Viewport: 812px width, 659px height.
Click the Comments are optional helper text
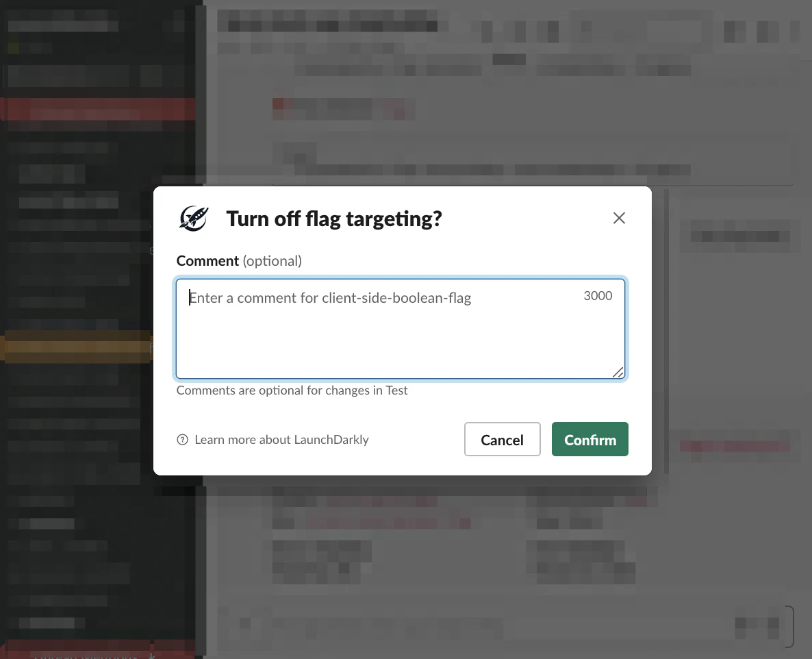pos(292,390)
